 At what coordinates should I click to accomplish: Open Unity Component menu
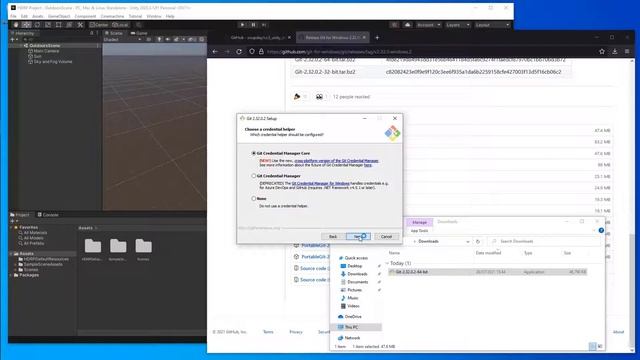[x=85, y=16]
